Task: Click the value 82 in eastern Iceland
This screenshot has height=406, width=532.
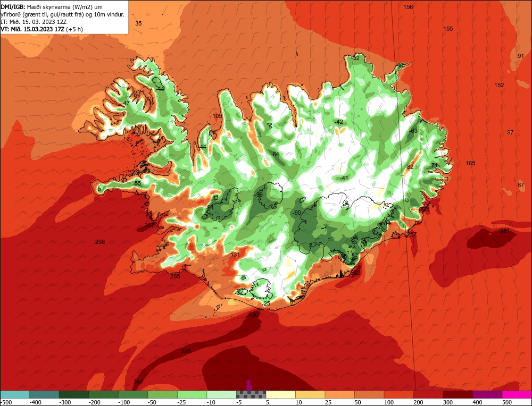Action: 410,167
